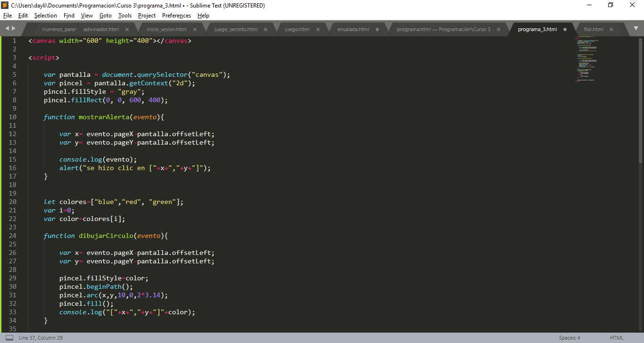Open the View menu
The width and height of the screenshot is (644, 343).
coord(87,16)
